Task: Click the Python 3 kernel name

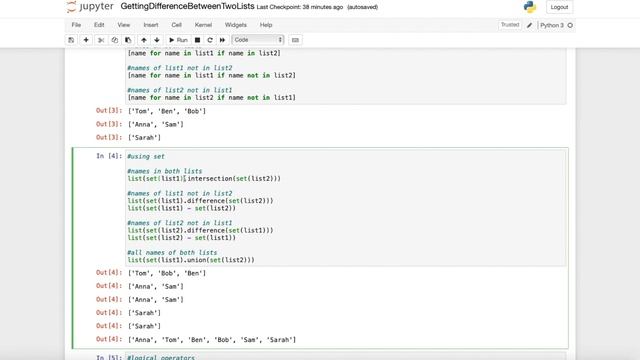Action: point(552,25)
